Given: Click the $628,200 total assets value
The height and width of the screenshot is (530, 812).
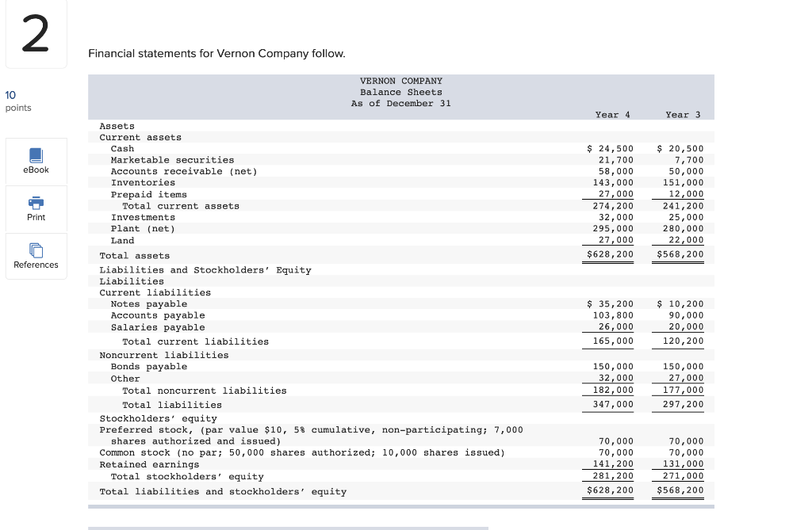Looking at the screenshot, I should [610, 254].
